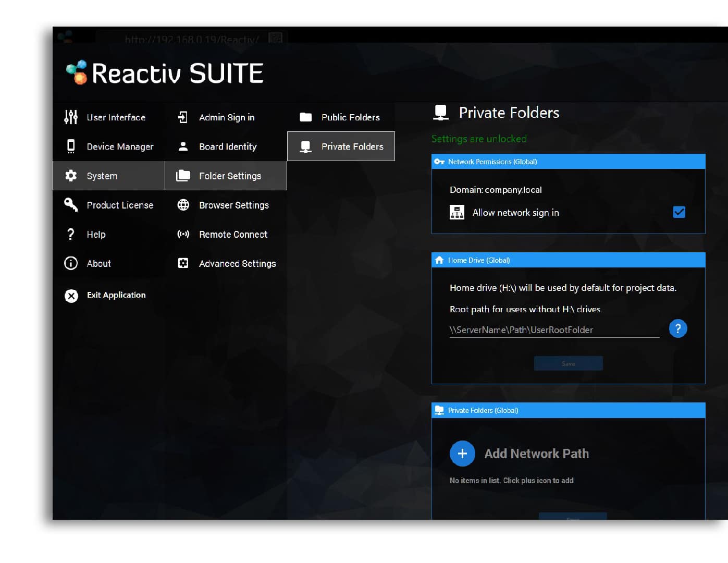
Task: Click icon in Private Folders (Global) header
Action: 439,410
